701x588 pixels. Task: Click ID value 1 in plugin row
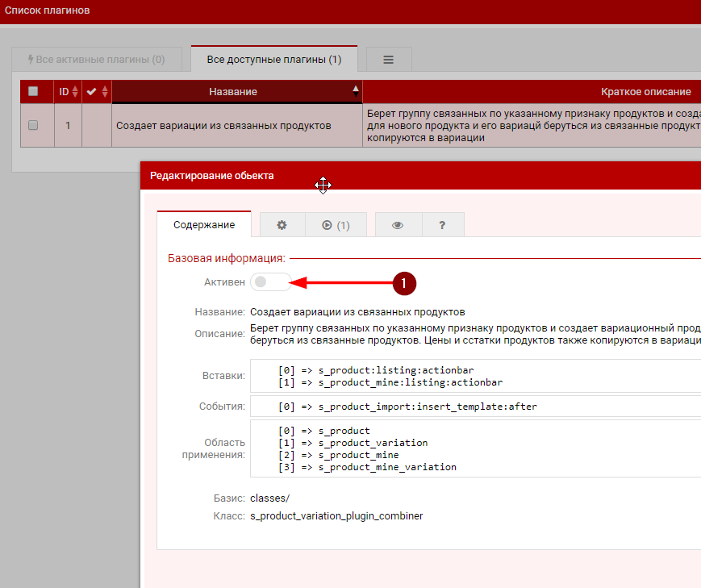pos(68,125)
